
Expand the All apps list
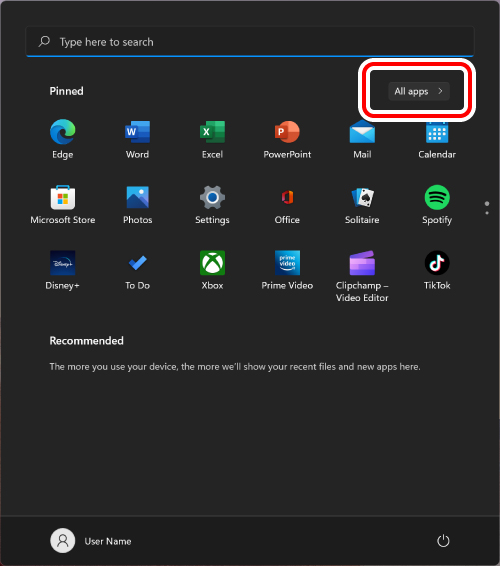[x=419, y=91]
